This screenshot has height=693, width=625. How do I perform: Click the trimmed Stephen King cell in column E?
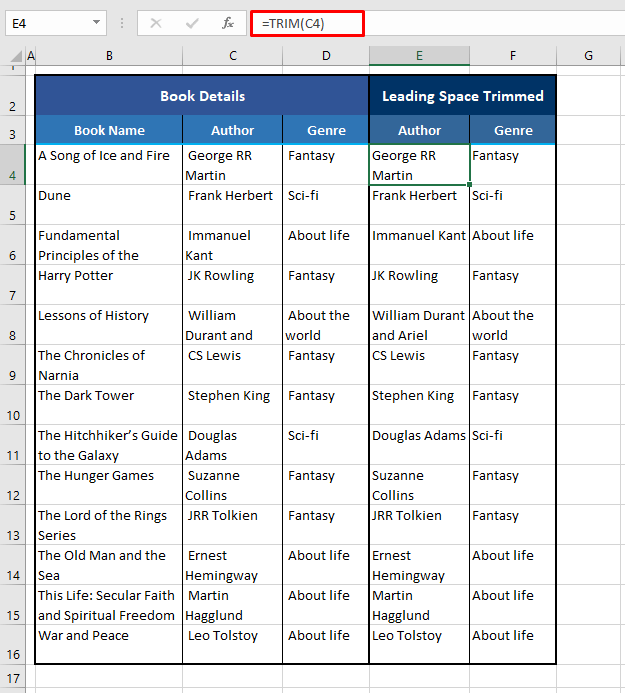click(x=419, y=405)
